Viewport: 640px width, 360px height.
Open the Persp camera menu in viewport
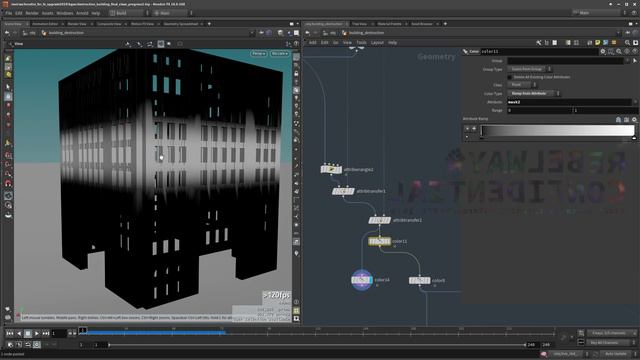[x=258, y=53]
